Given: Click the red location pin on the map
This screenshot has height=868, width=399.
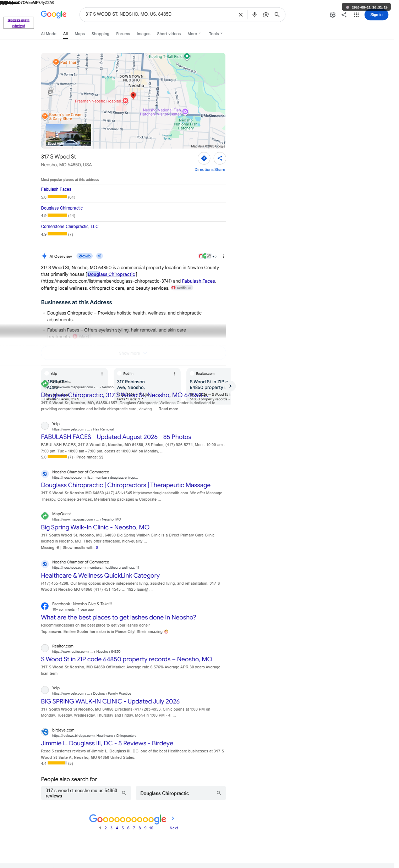Looking at the screenshot, I should coord(133,95).
